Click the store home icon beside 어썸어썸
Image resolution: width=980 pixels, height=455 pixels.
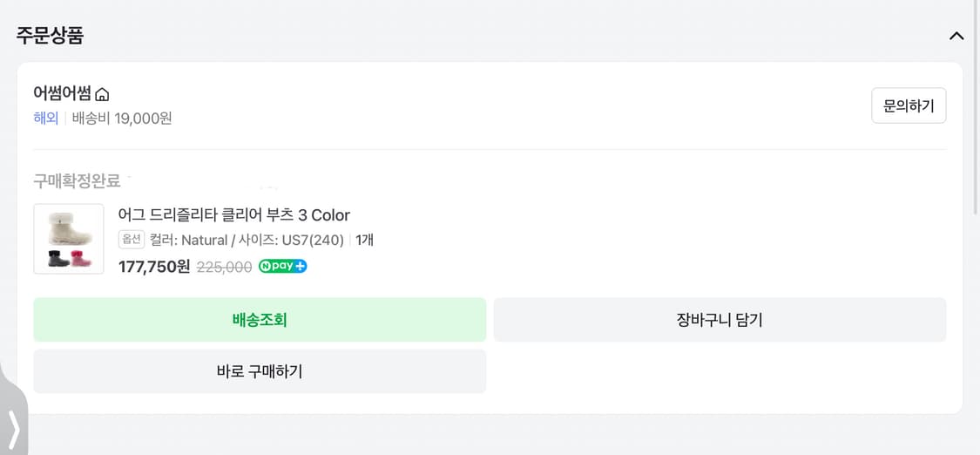[102, 94]
